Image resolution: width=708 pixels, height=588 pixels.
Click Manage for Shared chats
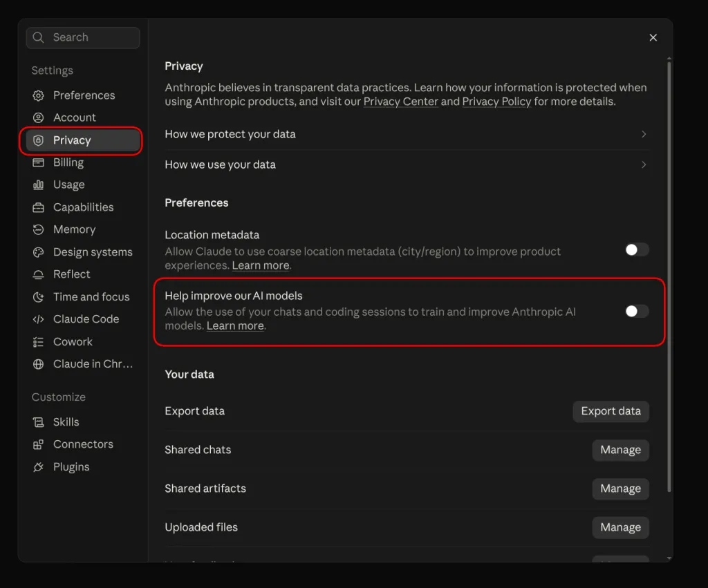pyautogui.click(x=620, y=450)
